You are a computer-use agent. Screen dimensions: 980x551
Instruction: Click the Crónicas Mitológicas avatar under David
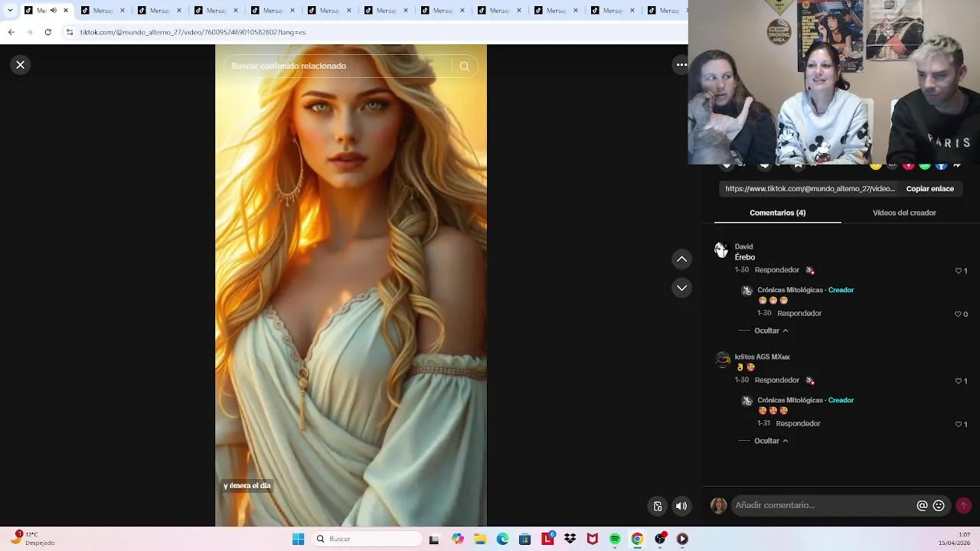pos(747,291)
